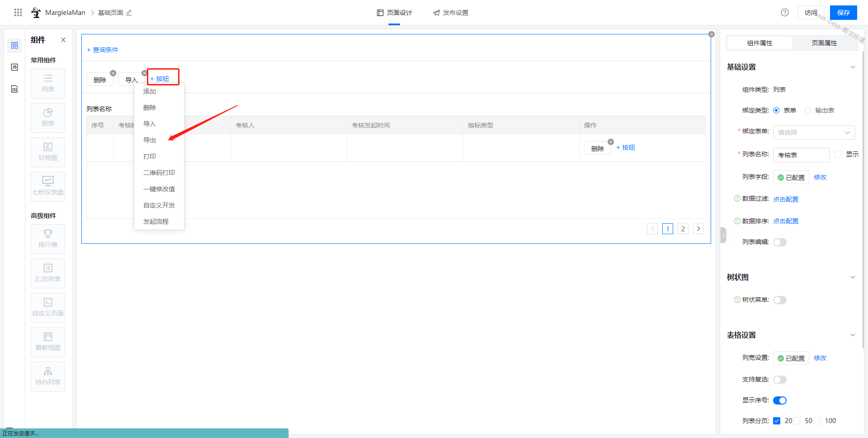The image size is (868, 438).
Task: Select the 看板视图 component
Action: pyautogui.click(x=48, y=342)
